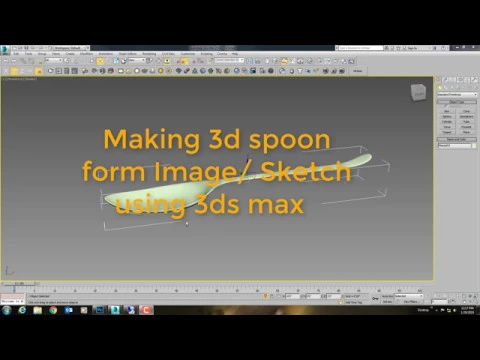
Task: Open the Workspace Default dropdown
Action: (x=71, y=48)
